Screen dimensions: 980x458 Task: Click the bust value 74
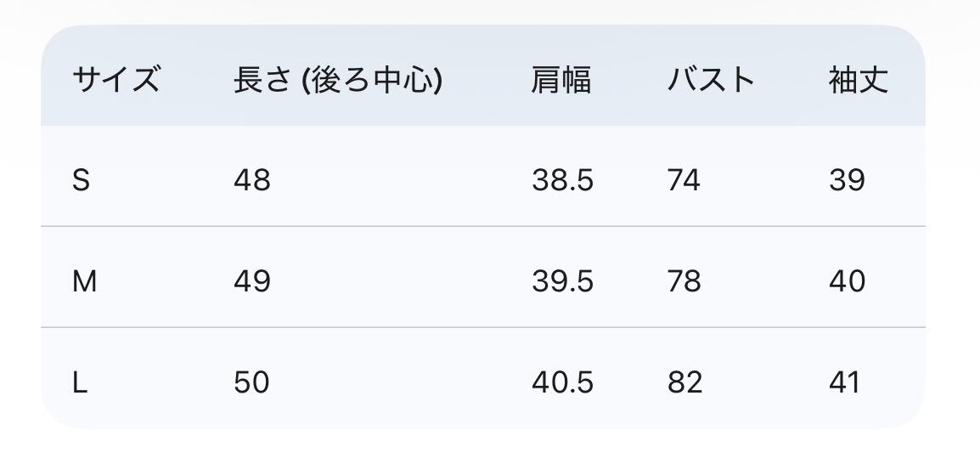[684, 180]
